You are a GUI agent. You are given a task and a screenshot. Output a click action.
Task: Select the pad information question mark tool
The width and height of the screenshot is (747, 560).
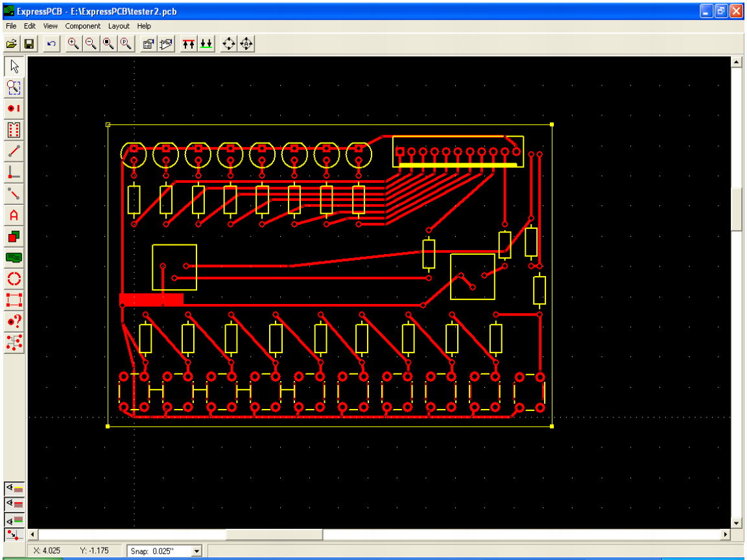14,321
